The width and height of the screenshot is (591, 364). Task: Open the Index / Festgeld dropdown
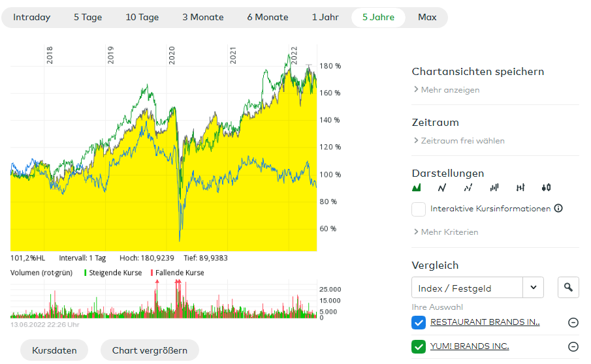point(477,288)
